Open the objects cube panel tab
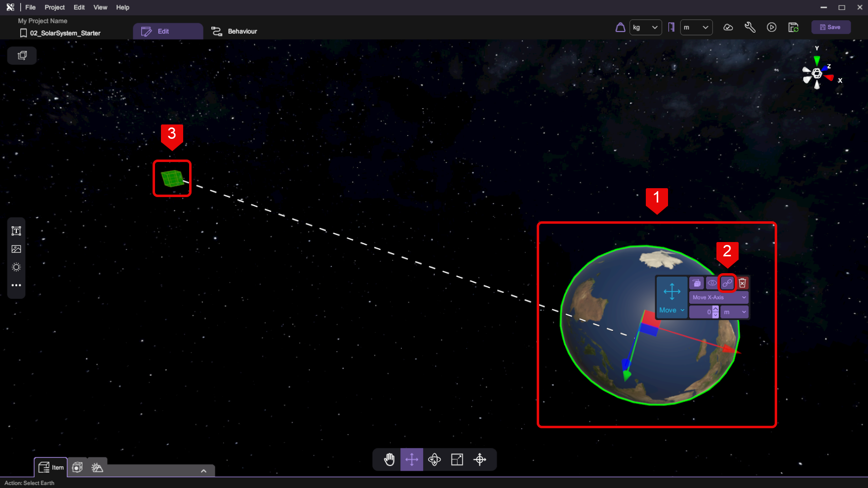The height and width of the screenshot is (488, 868). click(x=77, y=467)
